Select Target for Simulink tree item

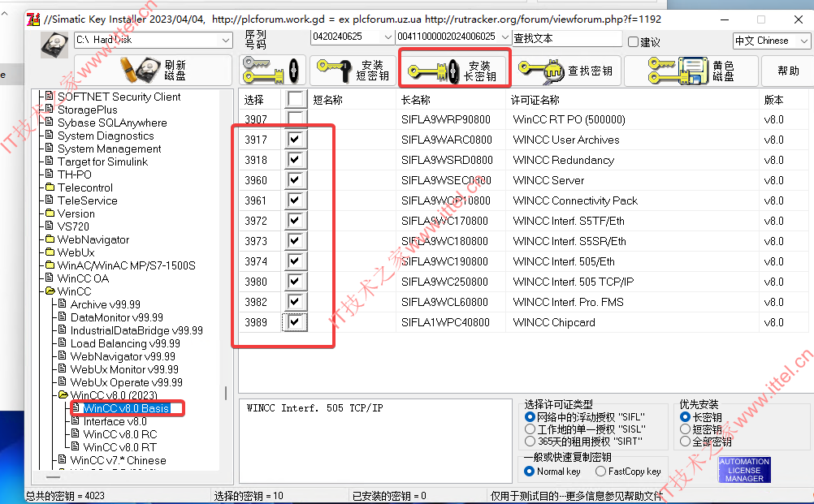pyautogui.click(x=102, y=162)
